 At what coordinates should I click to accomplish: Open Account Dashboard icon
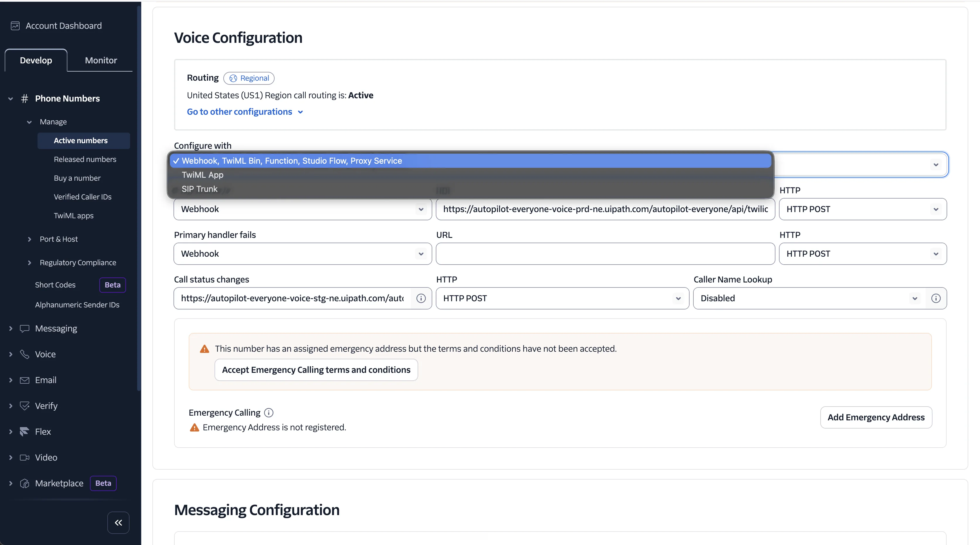point(15,26)
